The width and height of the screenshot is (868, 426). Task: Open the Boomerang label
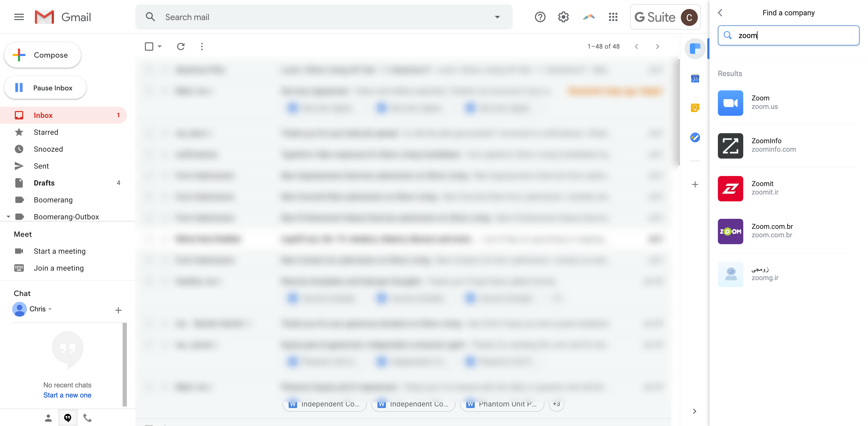pyautogui.click(x=63, y=200)
